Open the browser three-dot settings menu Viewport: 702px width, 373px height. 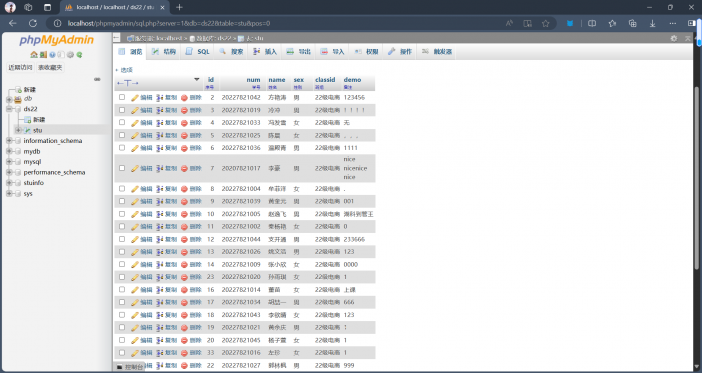point(673,23)
